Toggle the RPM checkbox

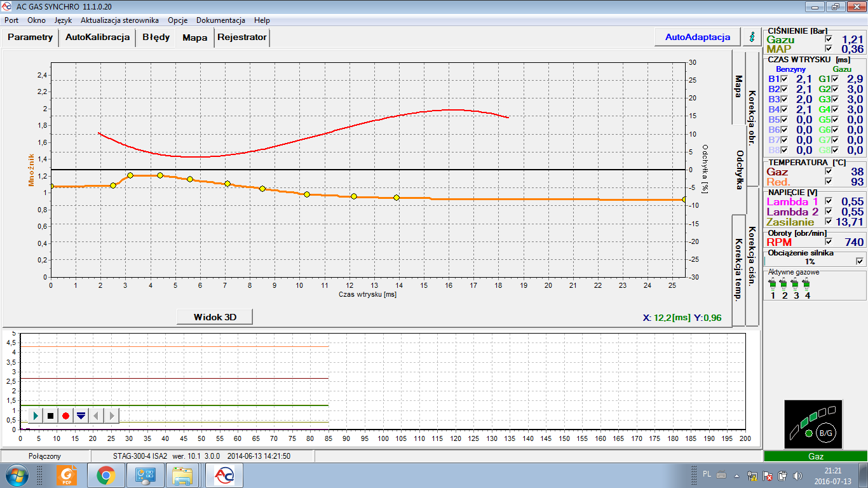click(x=828, y=241)
